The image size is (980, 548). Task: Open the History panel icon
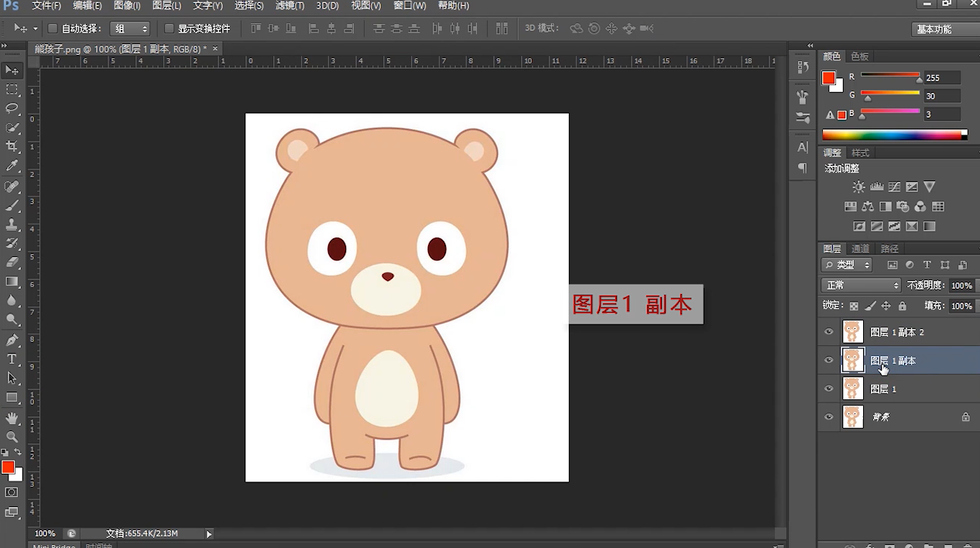coord(803,67)
